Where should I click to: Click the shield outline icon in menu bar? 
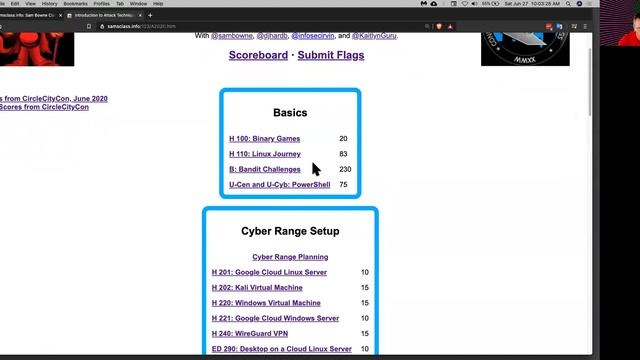(464, 4)
